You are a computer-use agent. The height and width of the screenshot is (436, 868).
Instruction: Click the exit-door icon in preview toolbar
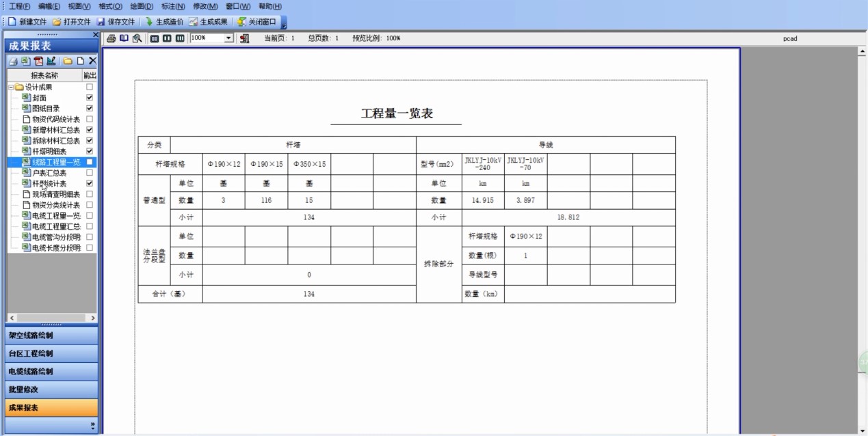coord(244,38)
